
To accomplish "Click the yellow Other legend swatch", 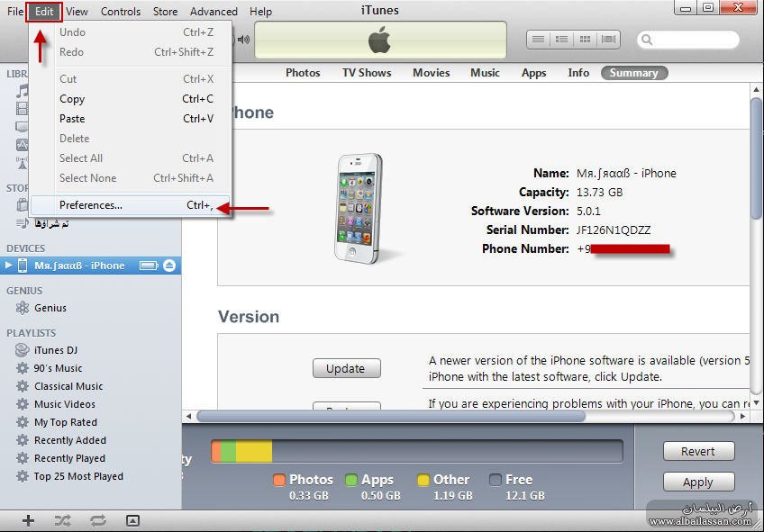I will [423, 480].
